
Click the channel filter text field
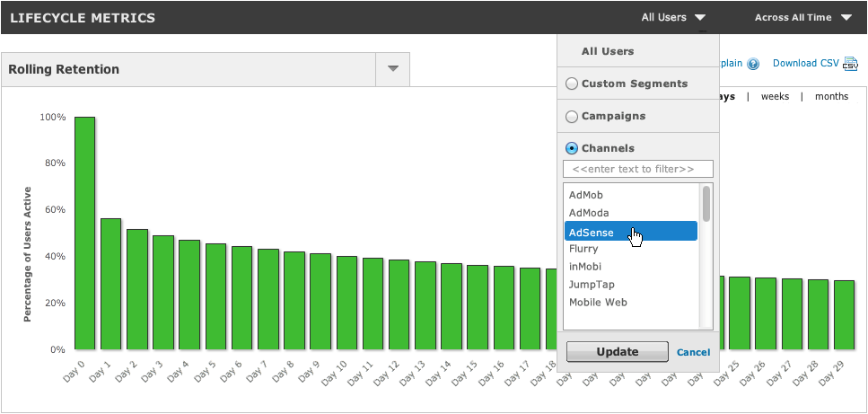(x=637, y=169)
